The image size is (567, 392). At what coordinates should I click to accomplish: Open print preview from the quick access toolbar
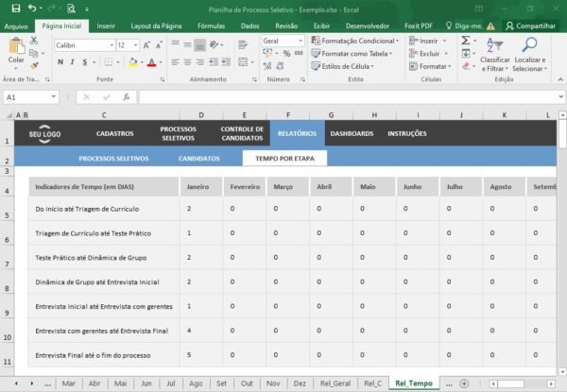pos(71,9)
